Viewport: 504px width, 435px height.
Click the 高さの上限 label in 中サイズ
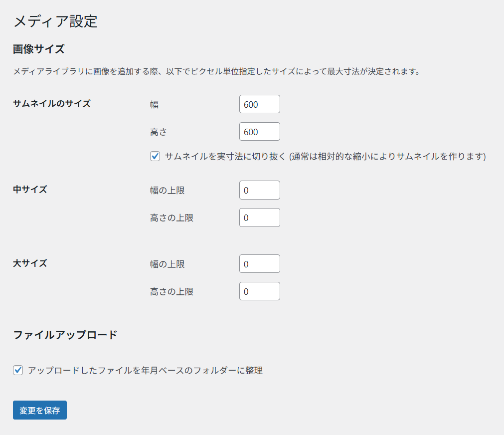point(171,217)
